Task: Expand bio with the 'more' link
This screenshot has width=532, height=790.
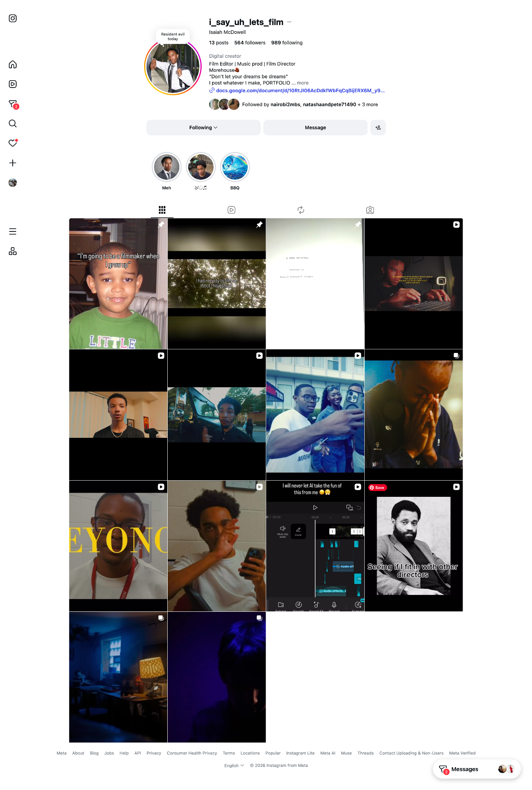Action: point(303,83)
